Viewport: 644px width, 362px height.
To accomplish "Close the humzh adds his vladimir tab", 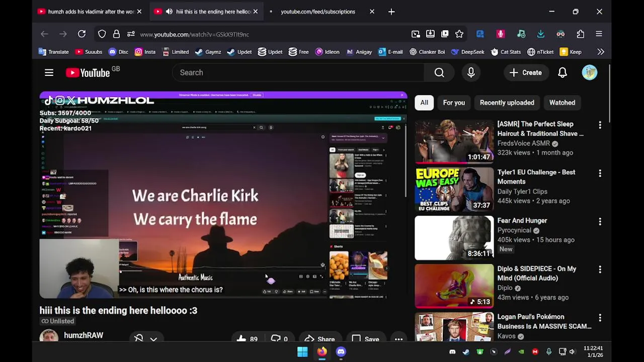I will point(139,12).
